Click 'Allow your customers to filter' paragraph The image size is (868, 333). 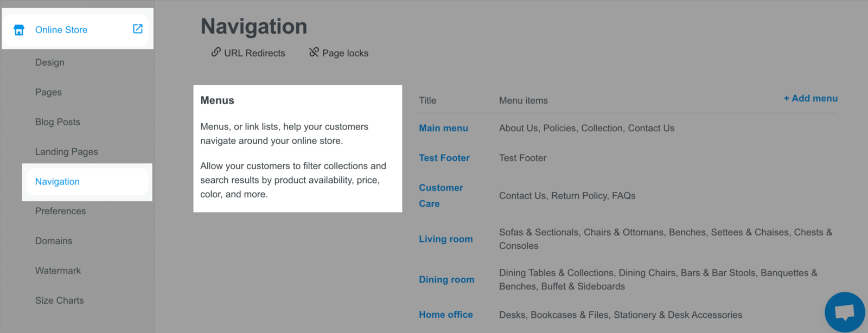tap(293, 180)
